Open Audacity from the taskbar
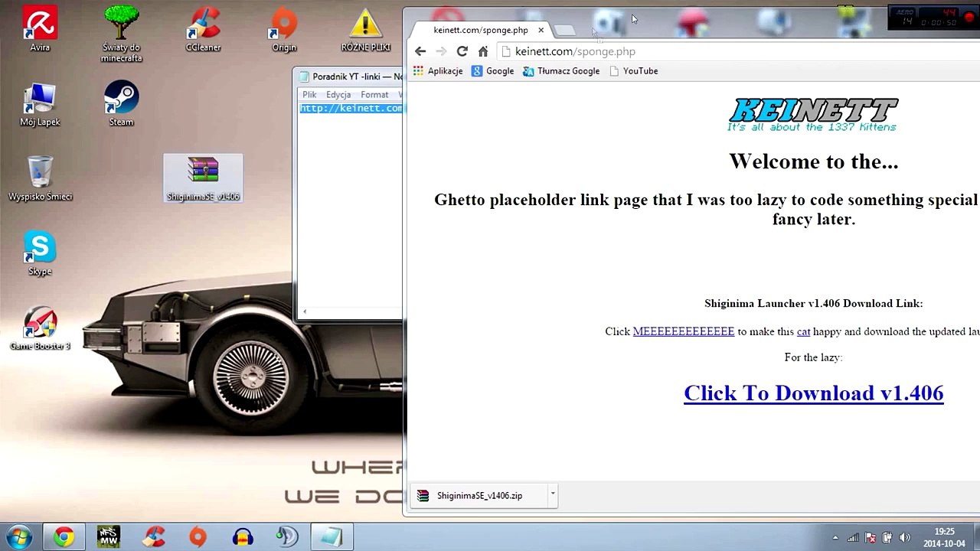 point(243,536)
